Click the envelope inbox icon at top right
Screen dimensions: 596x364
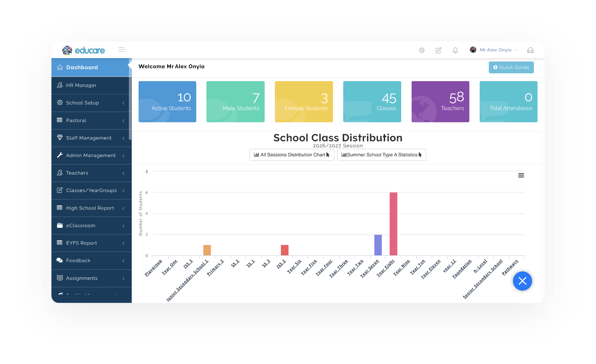tap(530, 50)
